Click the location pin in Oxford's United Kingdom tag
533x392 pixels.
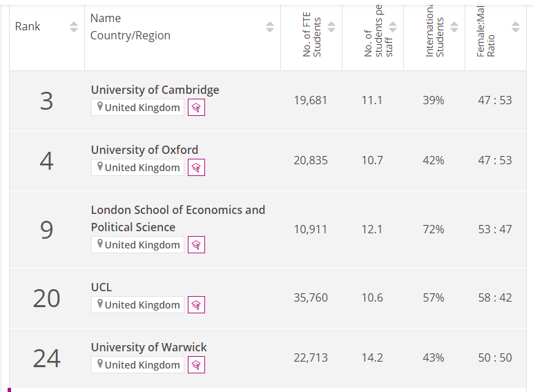tap(100, 167)
